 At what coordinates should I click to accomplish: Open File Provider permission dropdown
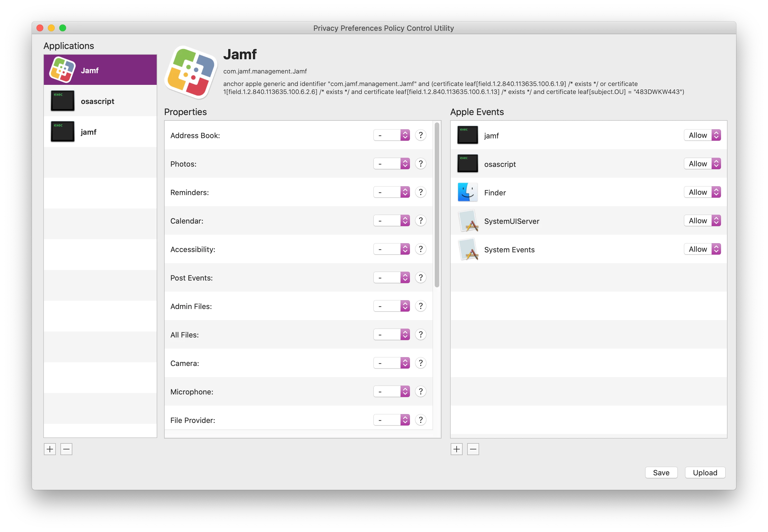tap(391, 420)
